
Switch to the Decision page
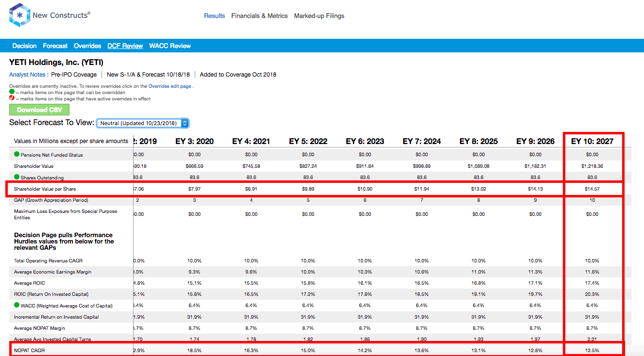24,46
